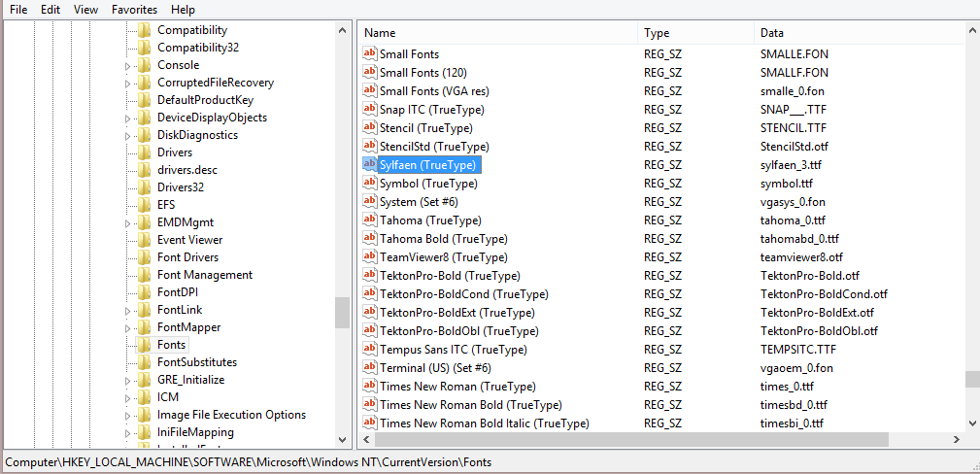
Task: Click the FontSubstitutes key folder icon
Action: coord(144,362)
